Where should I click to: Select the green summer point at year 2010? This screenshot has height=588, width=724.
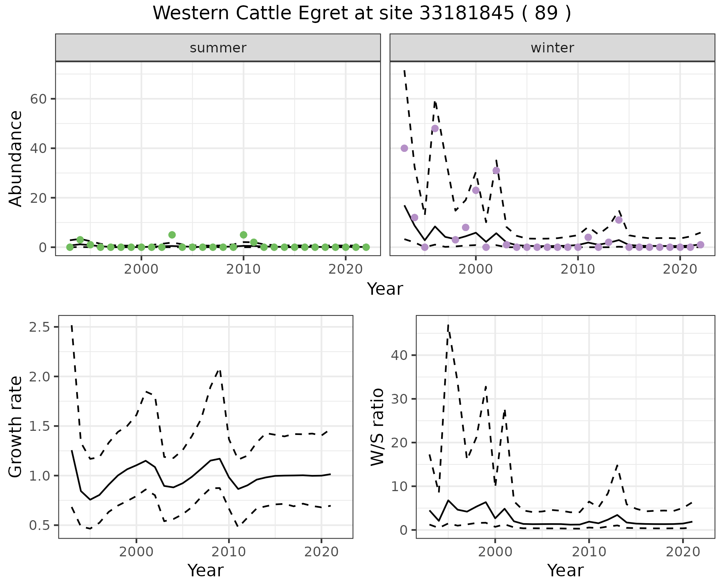pyautogui.click(x=244, y=235)
